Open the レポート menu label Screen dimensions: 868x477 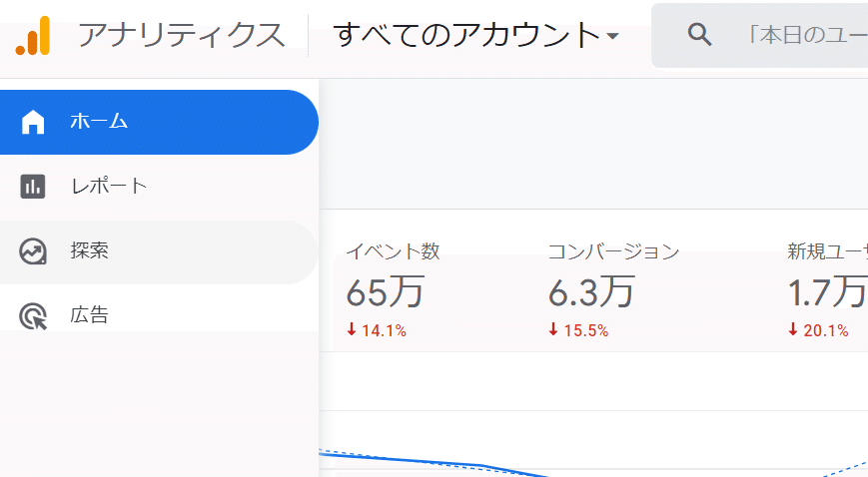pos(108,186)
